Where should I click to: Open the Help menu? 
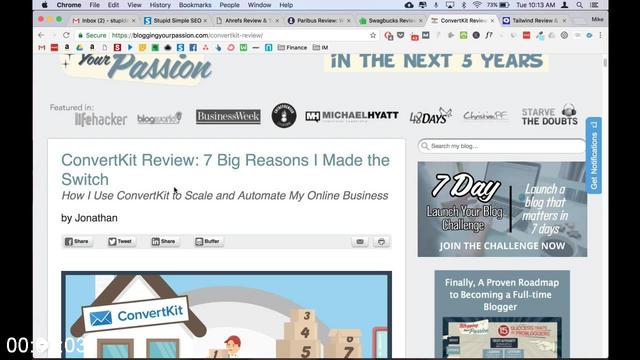pyautogui.click(x=286, y=5)
